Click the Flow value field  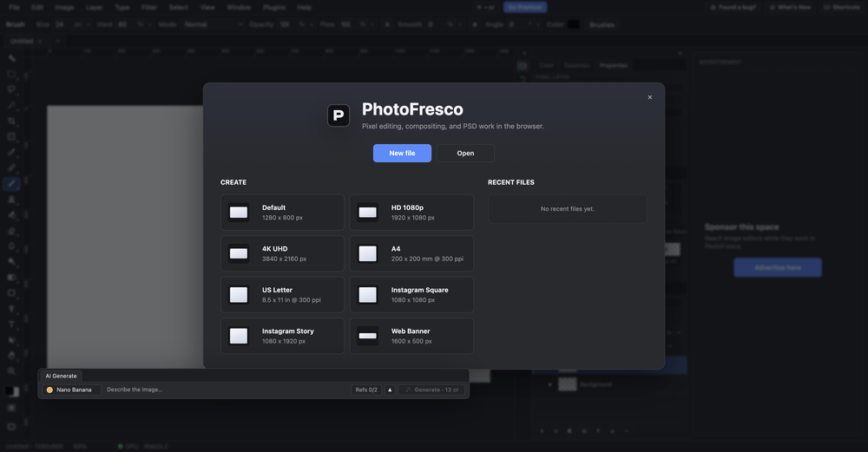348,24
